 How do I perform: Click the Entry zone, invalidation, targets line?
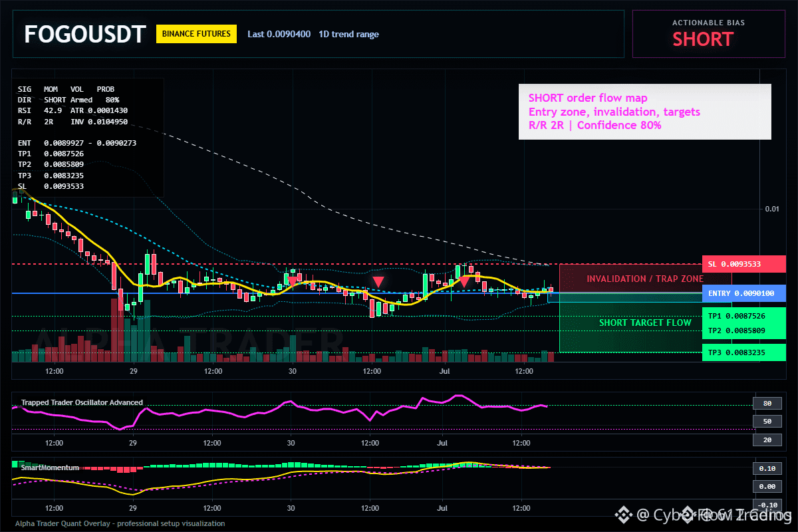tap(614, 112)
